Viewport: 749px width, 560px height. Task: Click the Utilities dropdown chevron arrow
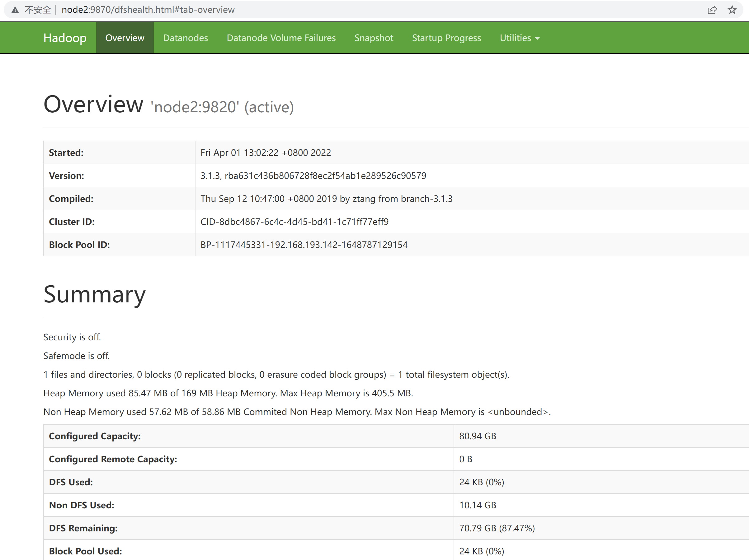pyautogui.click(x=537, y=39)
